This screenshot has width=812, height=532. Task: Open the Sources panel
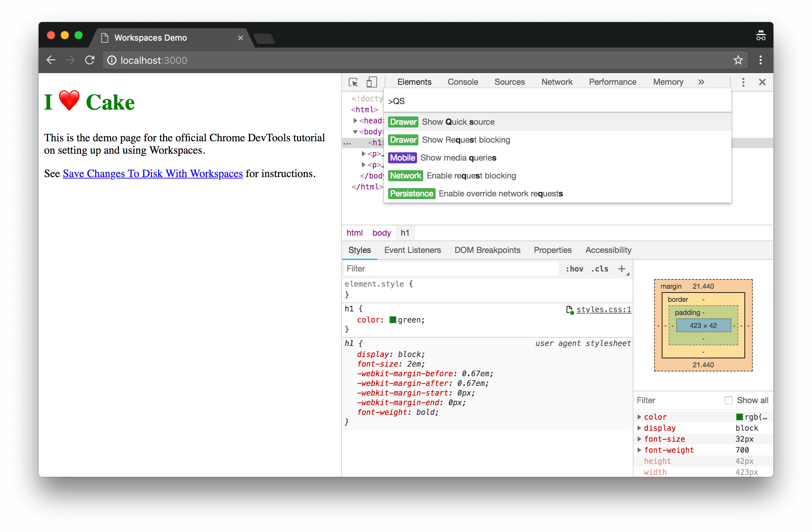(509, 82)
